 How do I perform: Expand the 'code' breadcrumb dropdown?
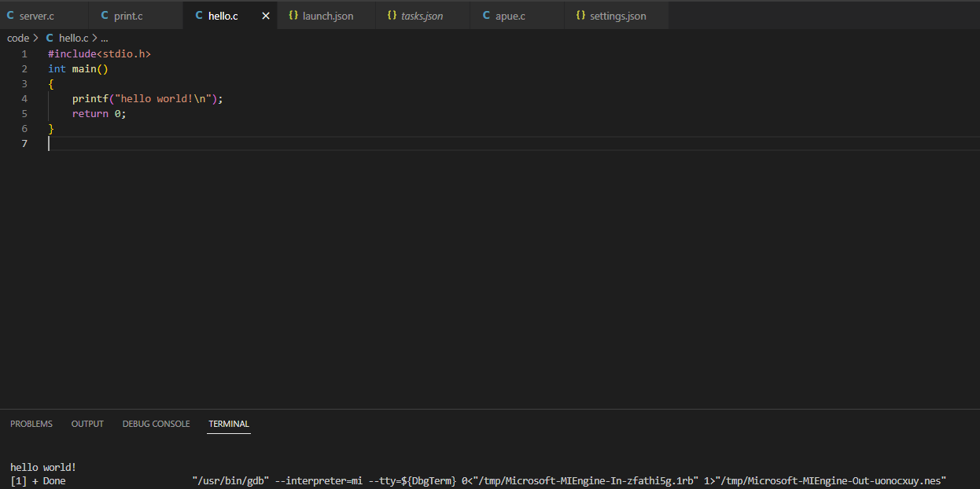pos(17,37)
